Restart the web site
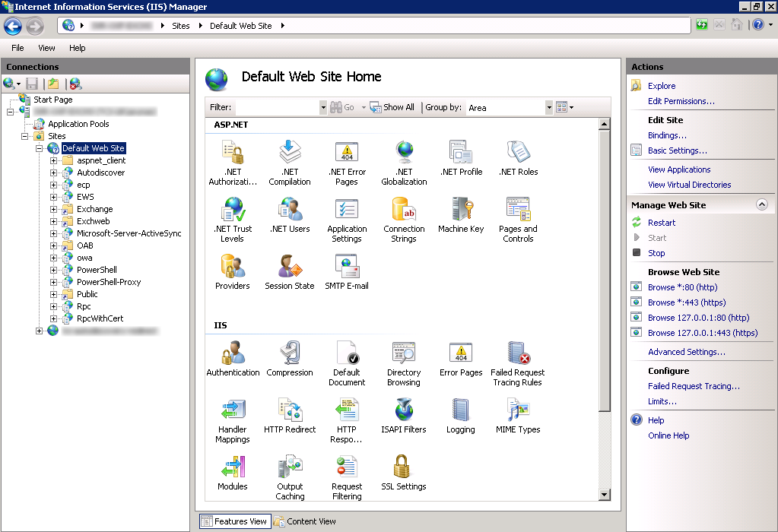This screenshot has height=532, width=778. [662, 223]
